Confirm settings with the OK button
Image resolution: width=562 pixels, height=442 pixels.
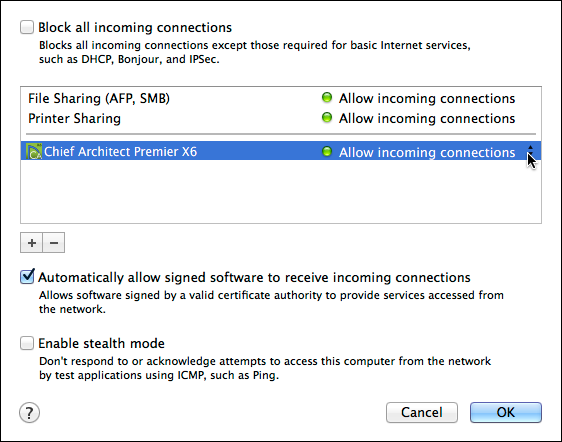click(506, 413)
